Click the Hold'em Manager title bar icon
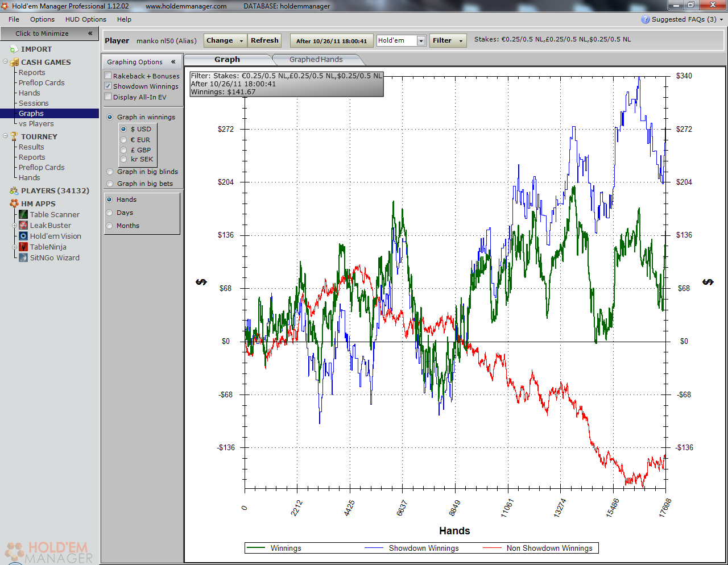728x565 pixels. pos(5,6)
